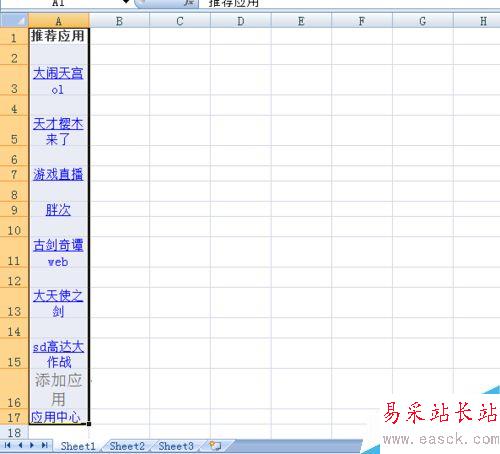Image resolution: width=500 pixels, height=454 pixels.
Task: Jump to first sheet with navigation arrow
Action: 7,445
